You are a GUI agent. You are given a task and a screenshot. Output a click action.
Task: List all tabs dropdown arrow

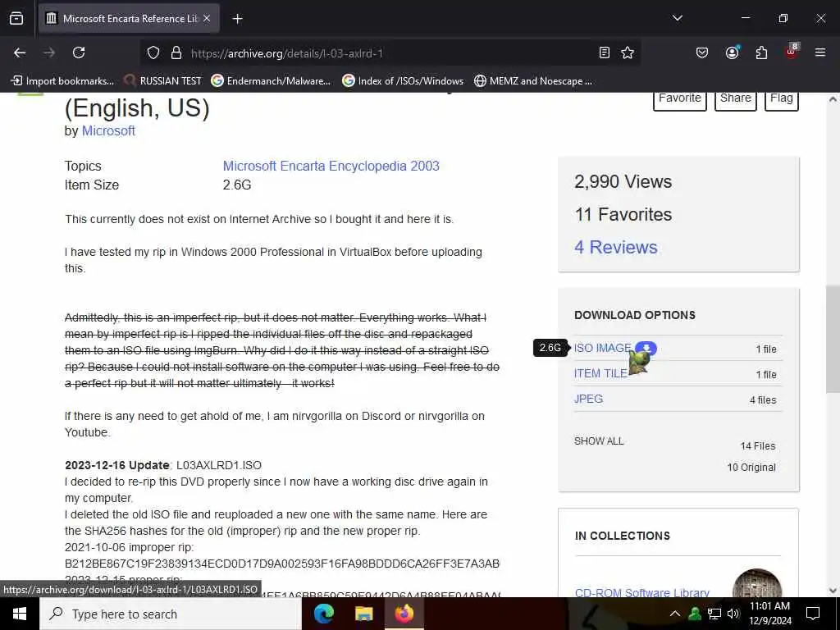tap(677, 18)
